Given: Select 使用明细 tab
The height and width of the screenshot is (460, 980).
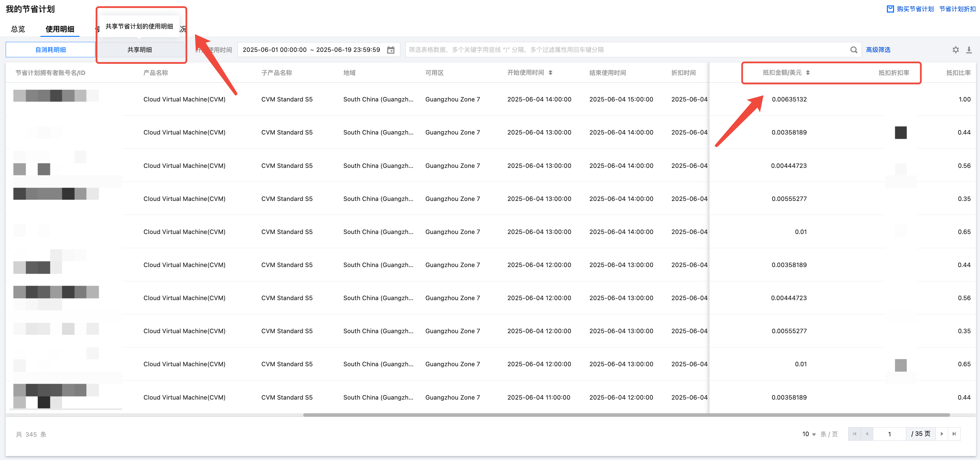Looking at the screenshot, I should click(60, 29).
